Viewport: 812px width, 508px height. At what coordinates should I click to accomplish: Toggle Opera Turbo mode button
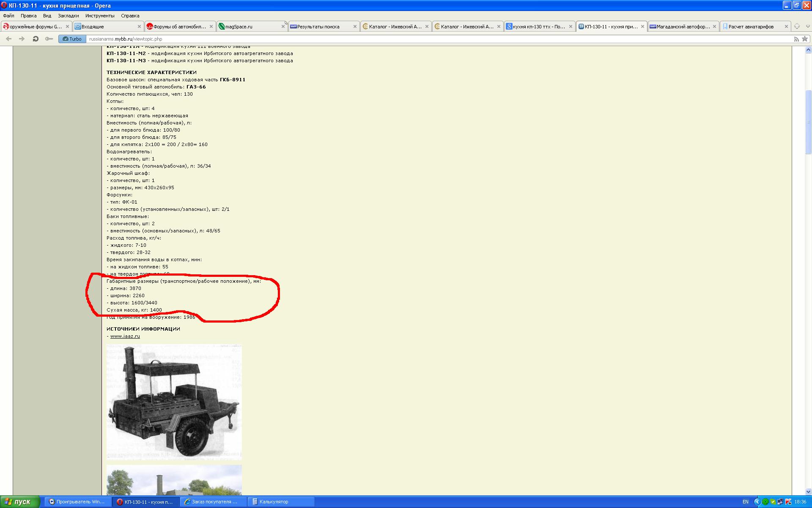pyautogui.click(x=72, y=39)
